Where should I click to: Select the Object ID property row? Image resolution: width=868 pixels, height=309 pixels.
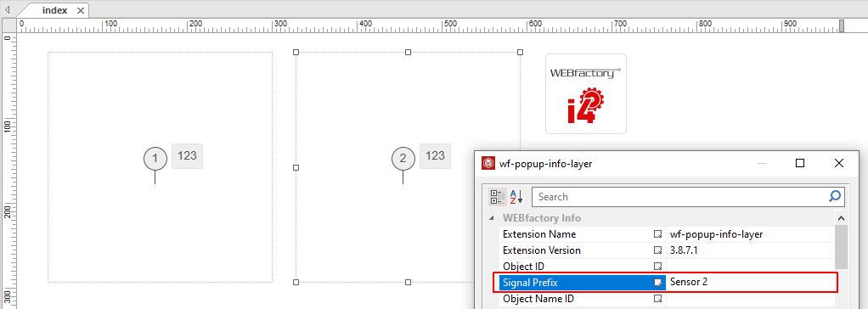668,267
